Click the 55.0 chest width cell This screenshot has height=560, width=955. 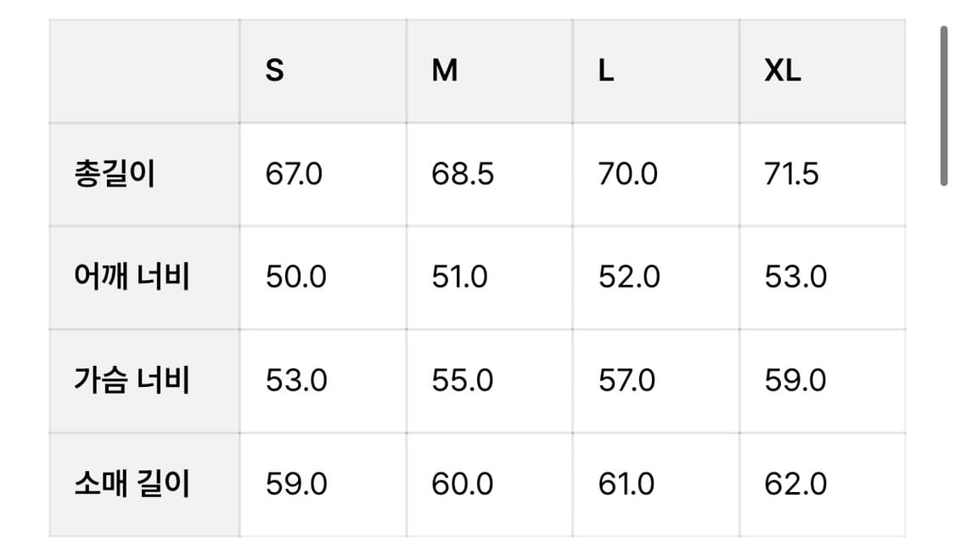(x=463, y=380)
